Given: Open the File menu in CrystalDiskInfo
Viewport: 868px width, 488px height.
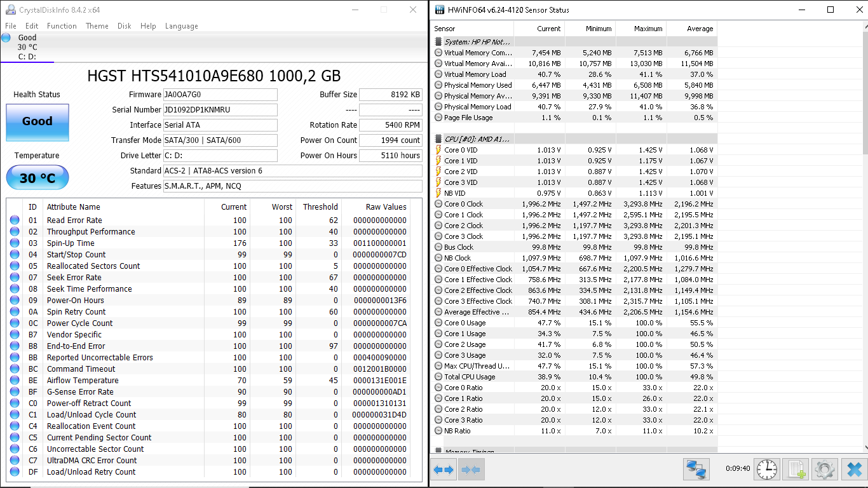Looking at the screenshot, I should tap(11, 26).
